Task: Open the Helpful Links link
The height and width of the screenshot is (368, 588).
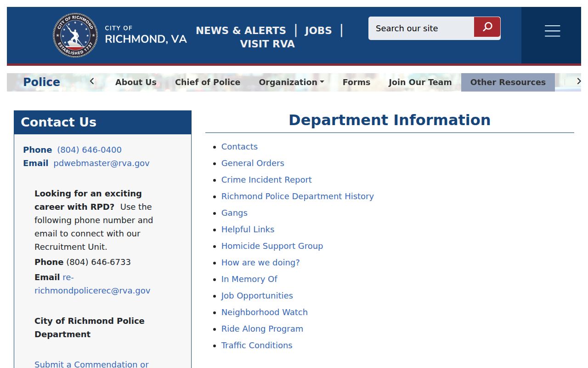Action: (x=248, y=230)
